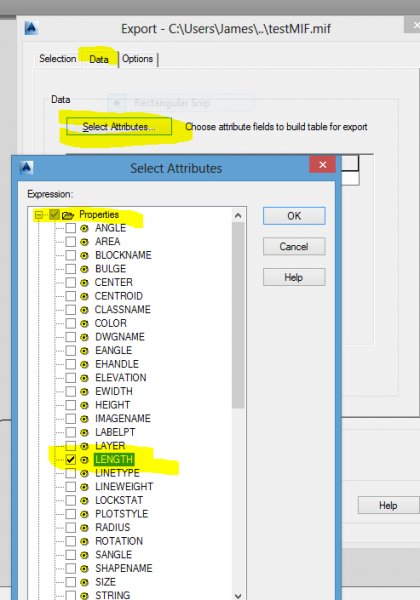Collapse the Properties tree node
Screen dimensions: 420x600
(x=39, y=215)
